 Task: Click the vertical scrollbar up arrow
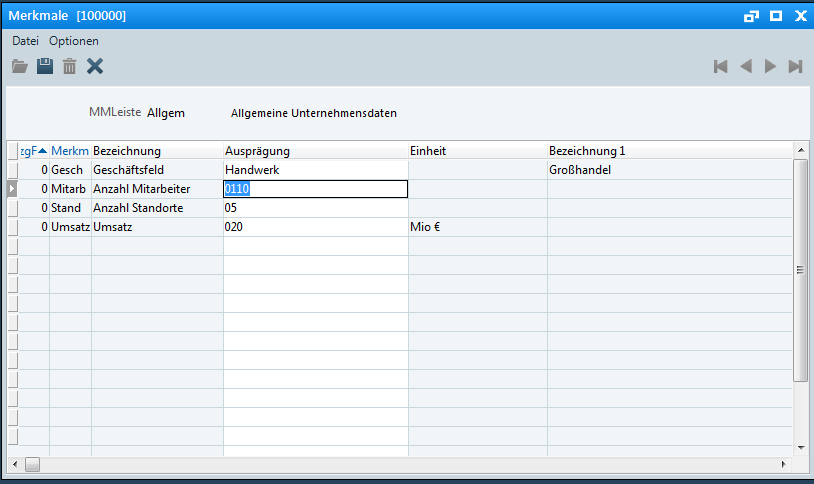coord(801,150)
